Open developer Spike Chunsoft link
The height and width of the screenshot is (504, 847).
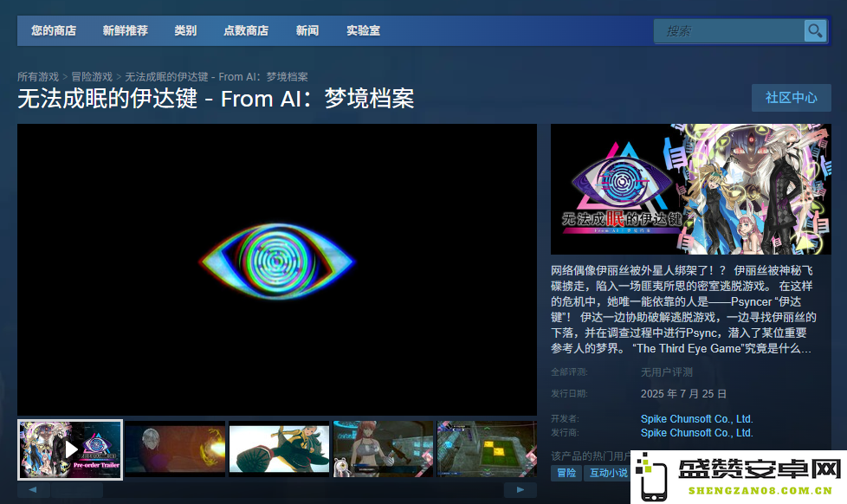[697, 418]
